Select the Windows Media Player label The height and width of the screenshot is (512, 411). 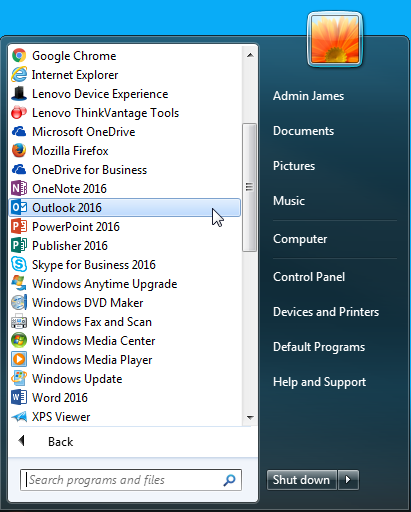point(92,360)
